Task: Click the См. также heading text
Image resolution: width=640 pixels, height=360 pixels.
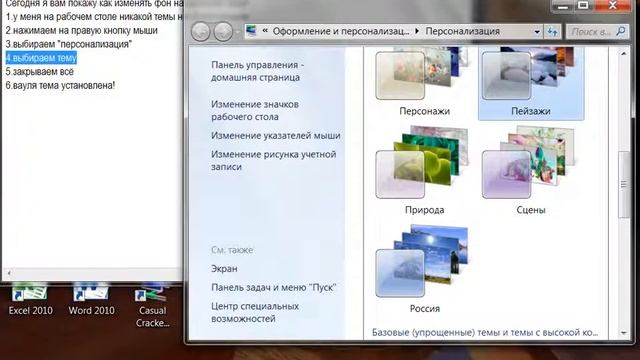Action: tap(232, 250)
